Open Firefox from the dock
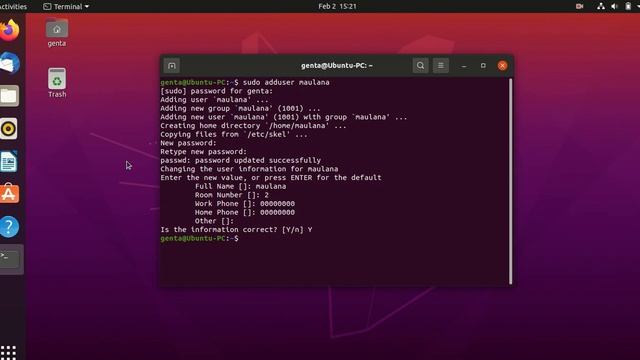 pyautogui.click(x=9, y=30)
